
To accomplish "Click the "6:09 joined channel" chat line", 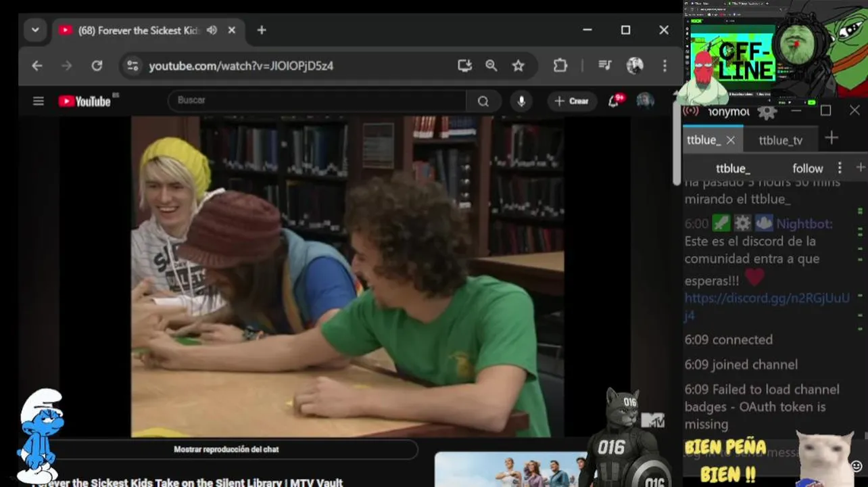I will [741, 365].
